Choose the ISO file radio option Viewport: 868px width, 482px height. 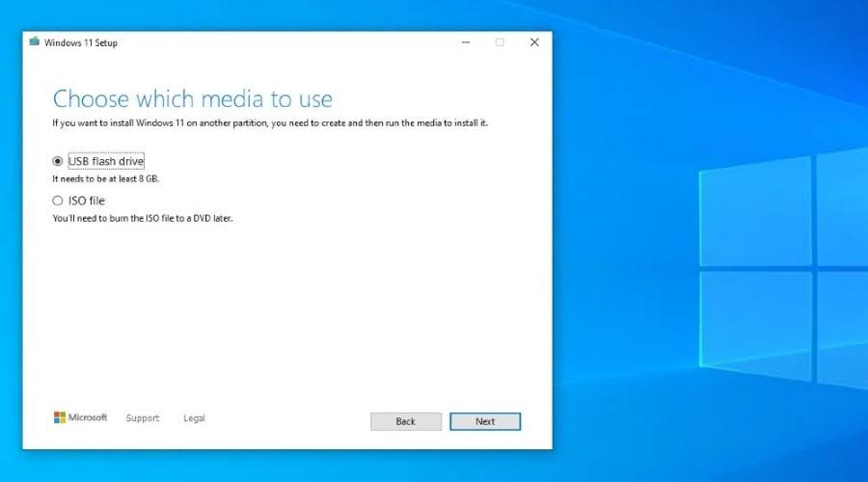(x=58, y=201)
